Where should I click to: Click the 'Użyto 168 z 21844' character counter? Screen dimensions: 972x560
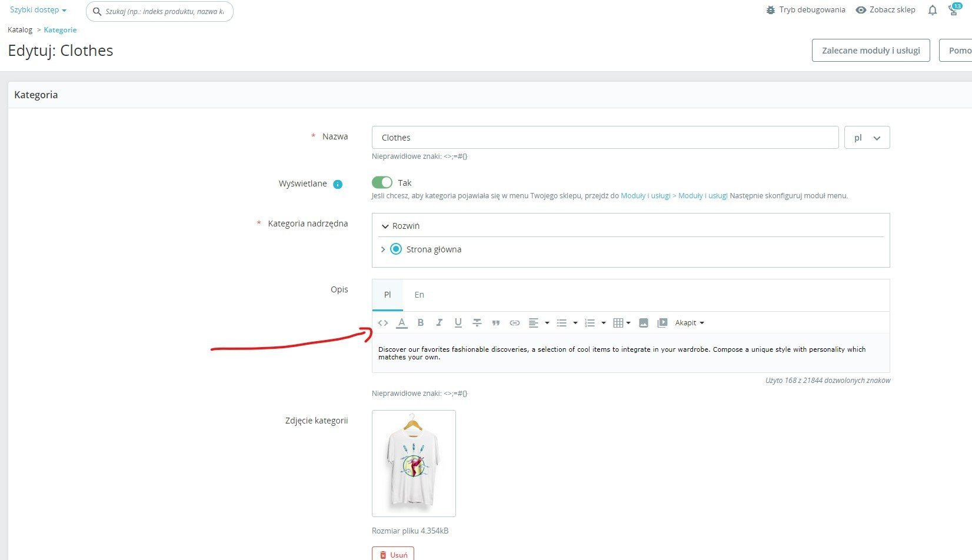(x=828, y=381)
